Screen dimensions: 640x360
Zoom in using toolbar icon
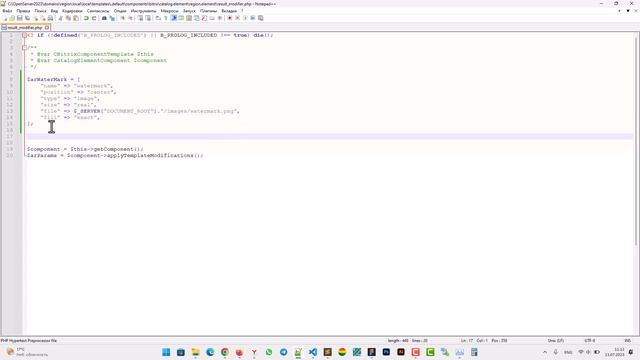tap(122, 18)
